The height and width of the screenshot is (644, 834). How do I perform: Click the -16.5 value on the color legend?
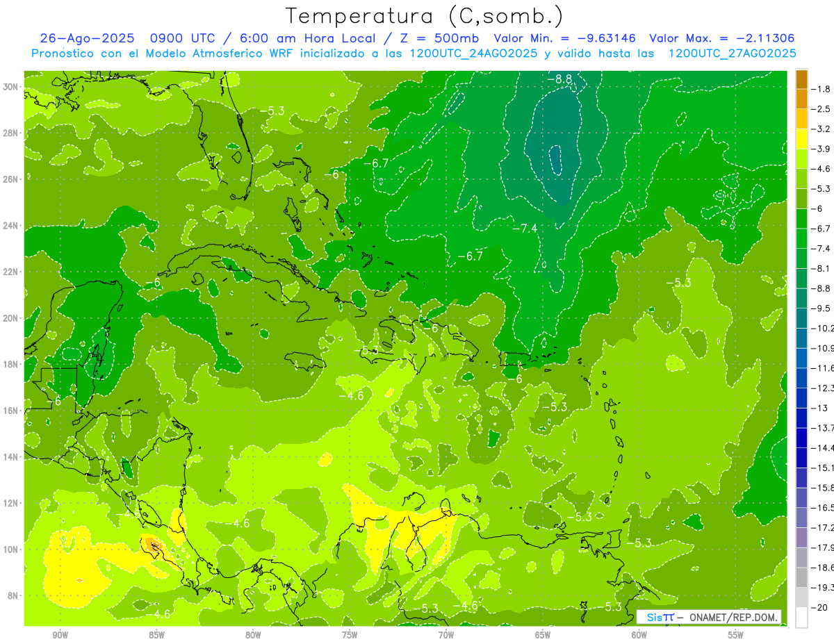click(x=824, y=508)
